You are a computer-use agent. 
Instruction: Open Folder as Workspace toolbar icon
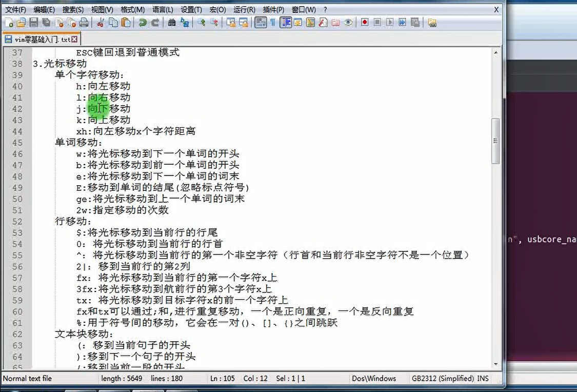(335, 23)
